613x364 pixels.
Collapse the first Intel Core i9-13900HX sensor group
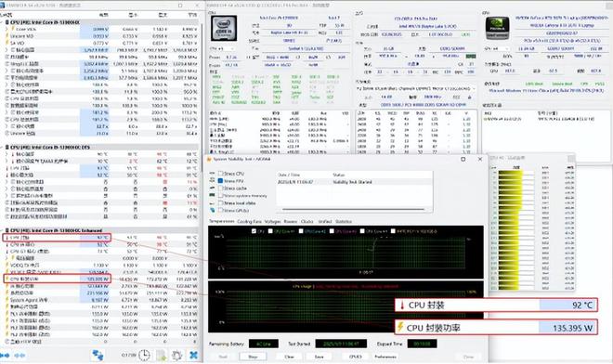click(x=2, y=22)
